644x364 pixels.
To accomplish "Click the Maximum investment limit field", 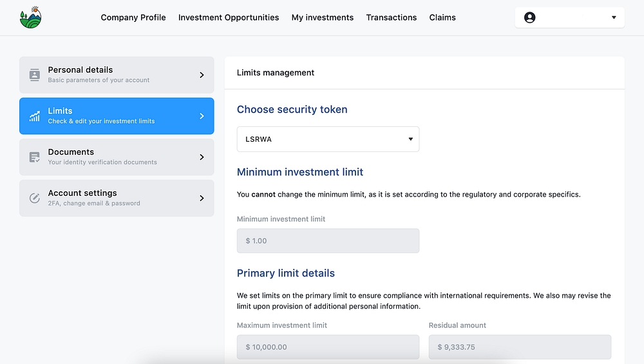I will [328, 347].
